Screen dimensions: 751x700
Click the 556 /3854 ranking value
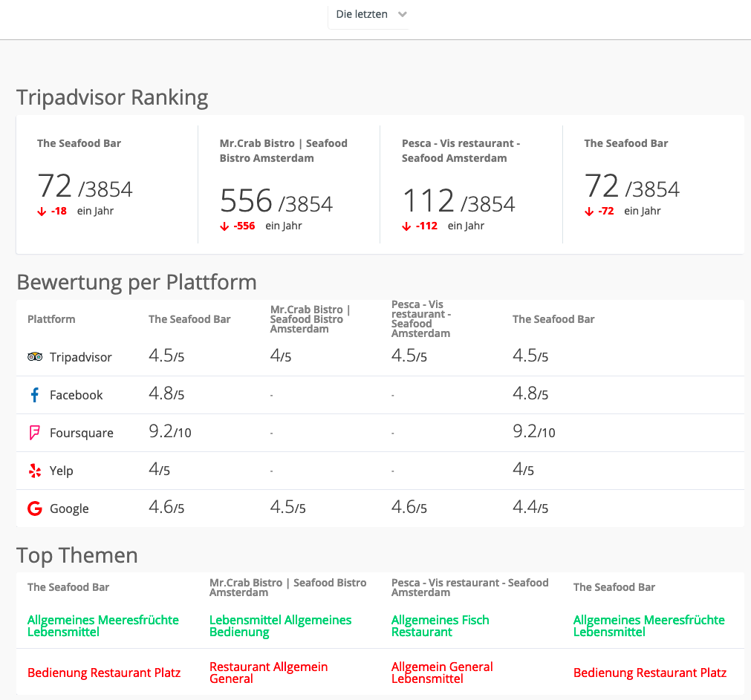click(276, 201)
